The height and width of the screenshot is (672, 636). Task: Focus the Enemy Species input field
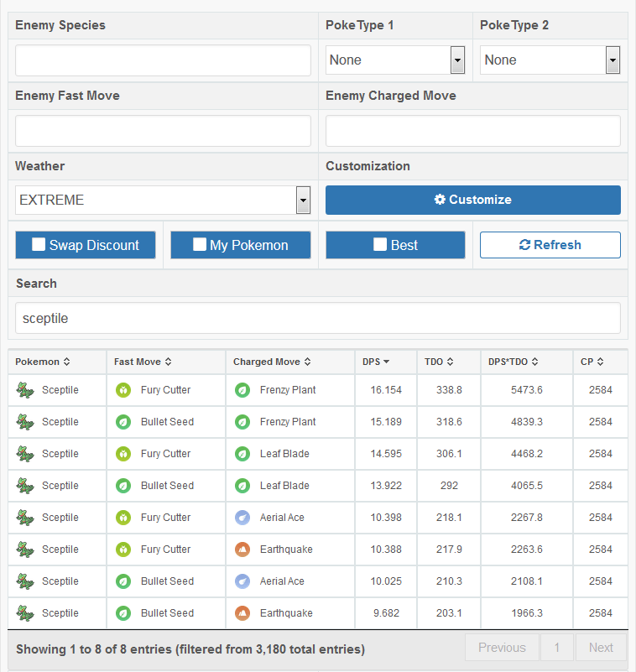coord(163,60)
